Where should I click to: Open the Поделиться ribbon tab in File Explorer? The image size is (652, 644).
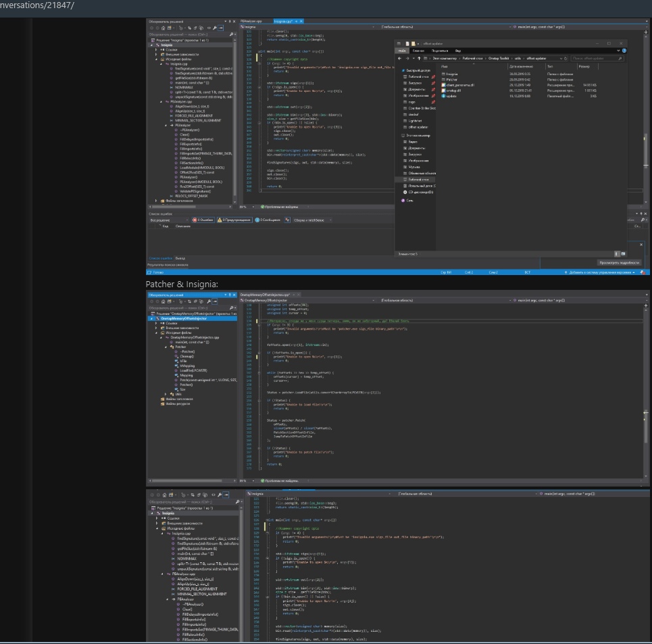[440, 51]
